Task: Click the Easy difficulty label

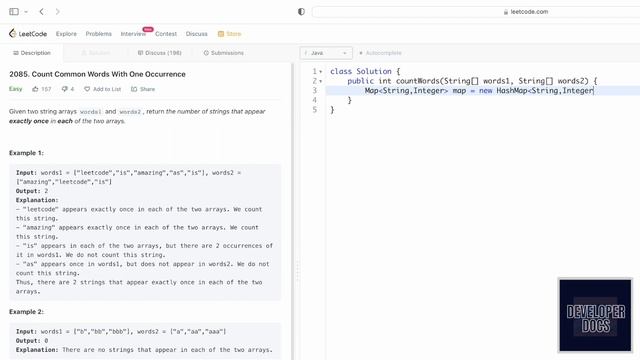Action: [16, 89]
